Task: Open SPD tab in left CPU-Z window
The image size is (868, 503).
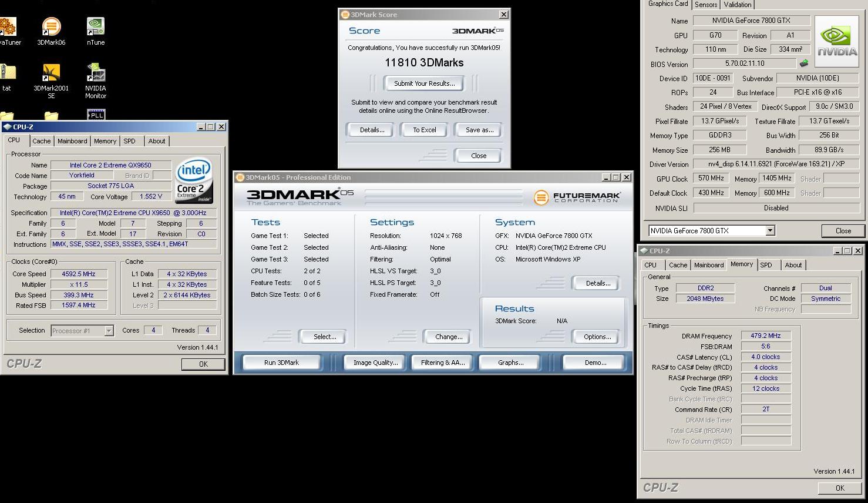Action: (x=130, y=141)
